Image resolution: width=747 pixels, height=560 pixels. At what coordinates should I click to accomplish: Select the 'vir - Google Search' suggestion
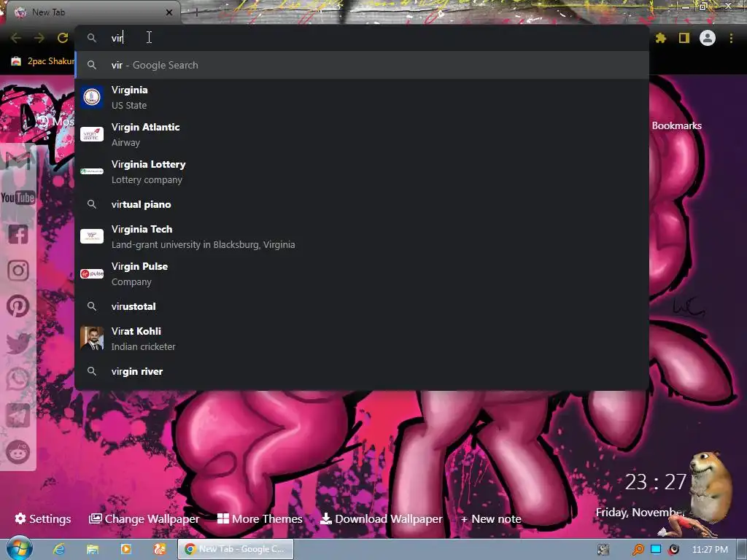pyautogui.click(x=362, y=65)
